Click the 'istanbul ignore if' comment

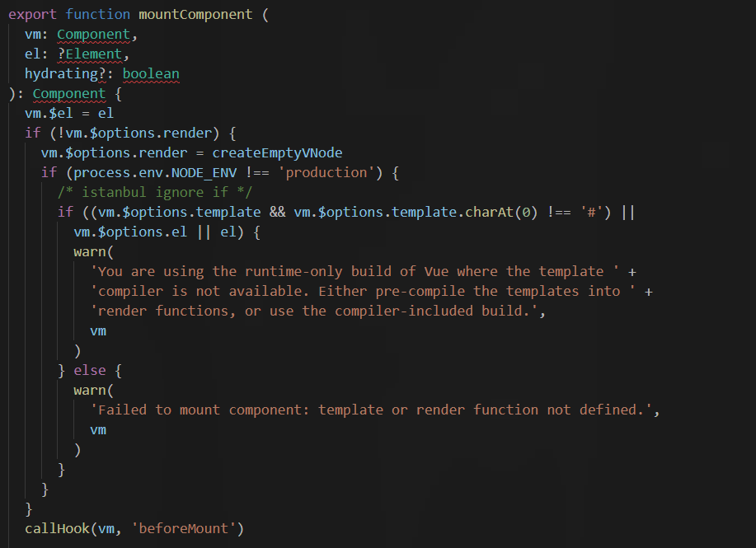155,192
